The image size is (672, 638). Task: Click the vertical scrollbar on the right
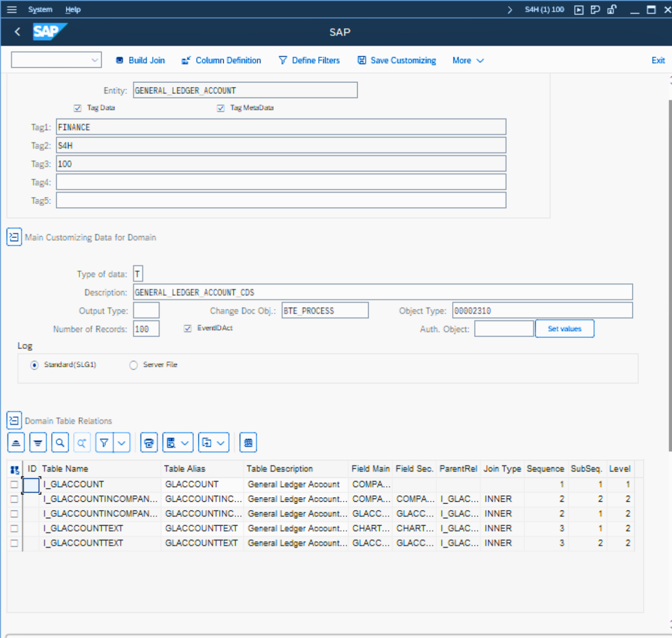(x=669, y=276)
